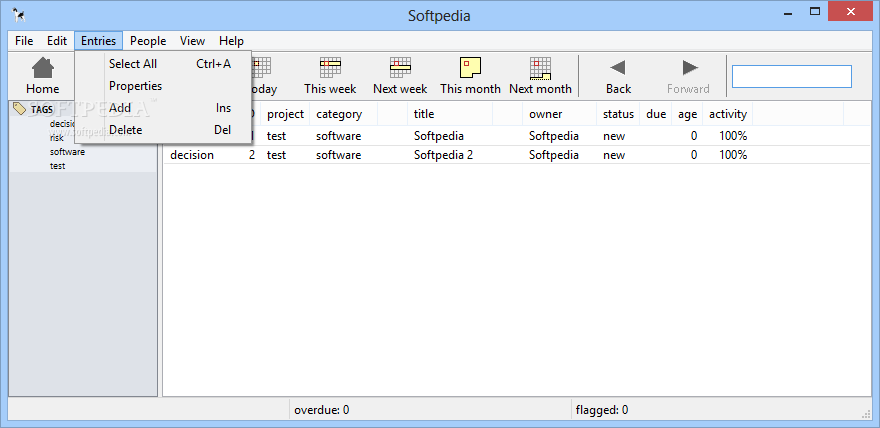Click the Tags label icon in sidebar

(19, 109)
